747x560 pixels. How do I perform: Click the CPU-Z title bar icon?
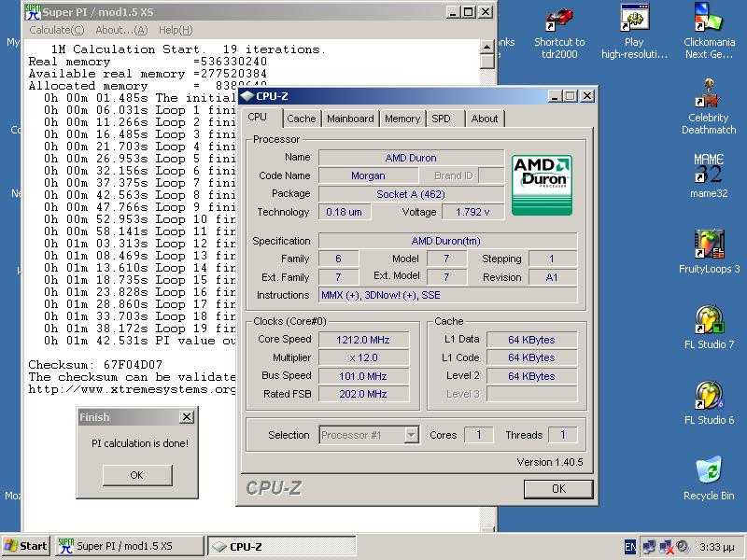247,96
